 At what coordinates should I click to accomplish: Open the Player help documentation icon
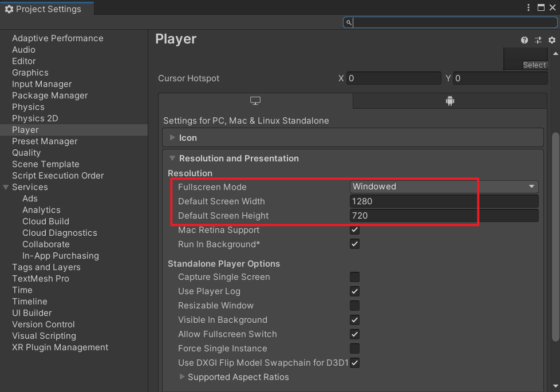(x=524, y=40)
